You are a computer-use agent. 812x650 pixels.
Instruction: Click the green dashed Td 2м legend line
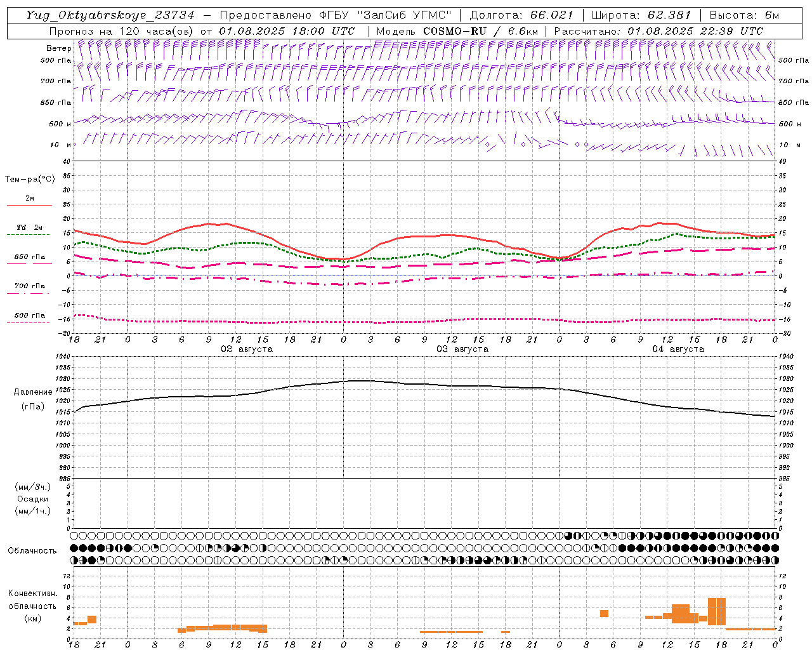pyautogui.click(x=28, y=235)
